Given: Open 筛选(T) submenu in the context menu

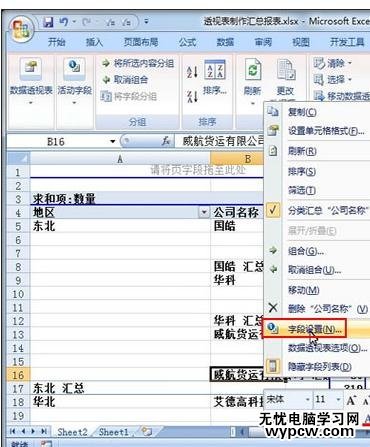Looking at the screenshot, I should [x=317, y=190].
